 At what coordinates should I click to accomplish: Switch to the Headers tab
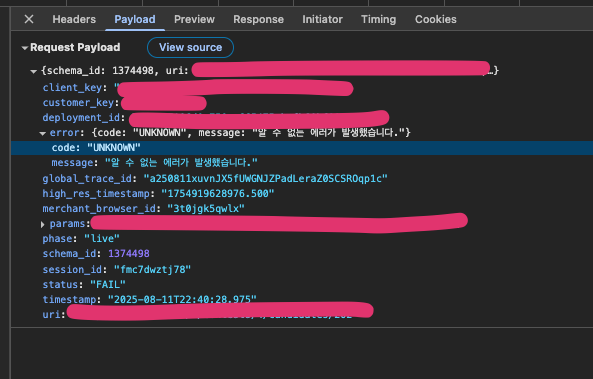[x=74, y=19]
